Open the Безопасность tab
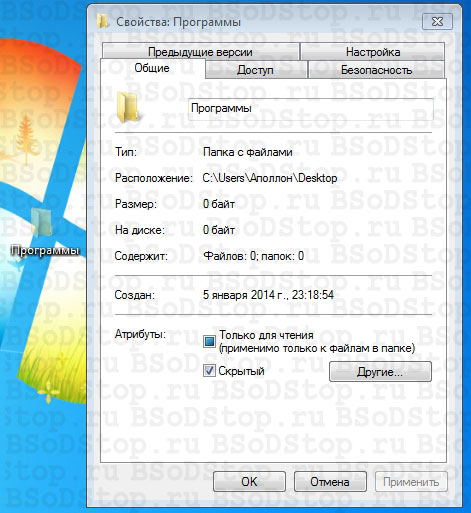471x513 pixels. click(x=376, y=70)
